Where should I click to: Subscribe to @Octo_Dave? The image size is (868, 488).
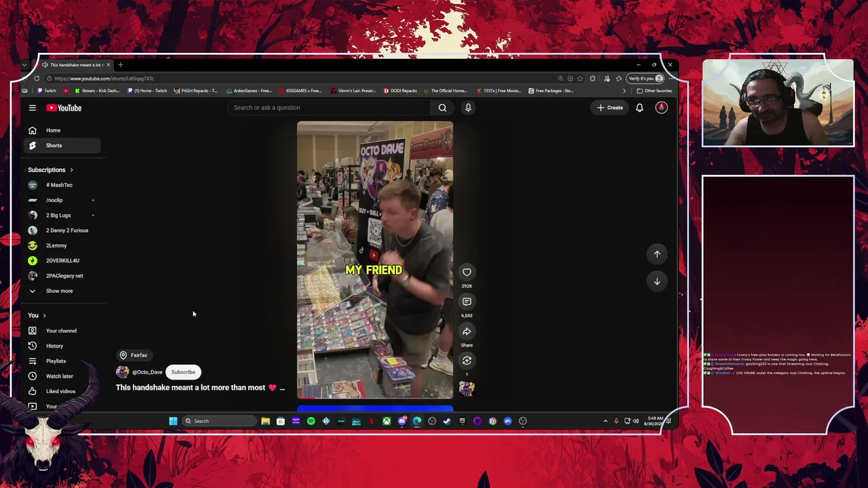[183, 372]
